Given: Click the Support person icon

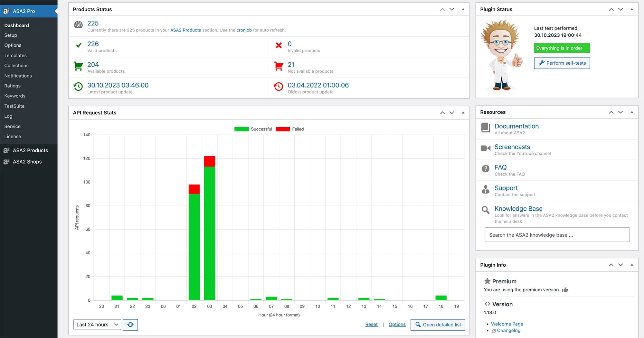Looking at the screenshot, I should (x=486, y=189).
